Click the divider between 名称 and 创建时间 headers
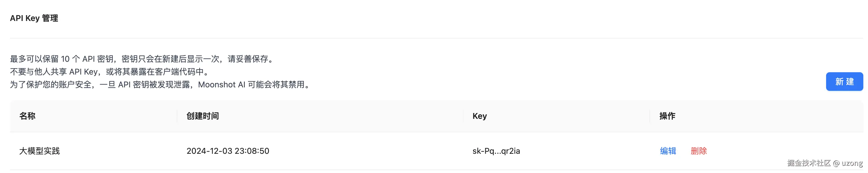 click(x=177, y=116)
